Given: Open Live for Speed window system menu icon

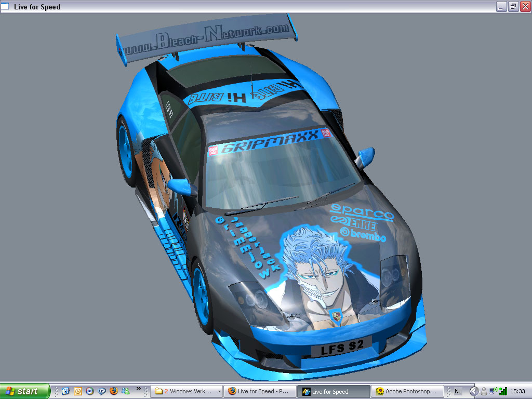Looking at the screenshot, I should coord(5,6).
